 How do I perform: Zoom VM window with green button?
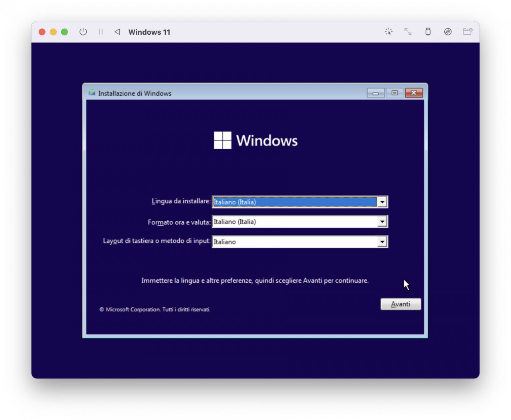(64, 32)
